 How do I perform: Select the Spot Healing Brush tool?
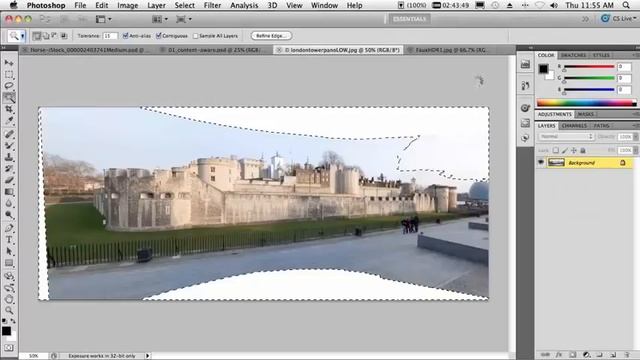click(9, 134)
